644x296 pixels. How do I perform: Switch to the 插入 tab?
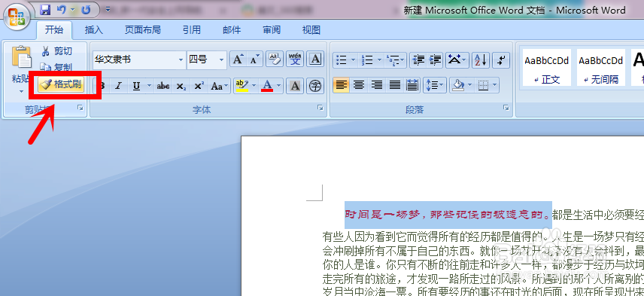93,30
